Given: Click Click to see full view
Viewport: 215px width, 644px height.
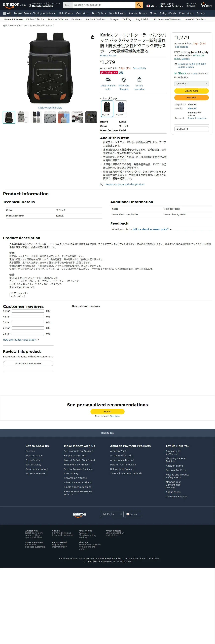Looking at the screenshot, I should tap(50, 108).
